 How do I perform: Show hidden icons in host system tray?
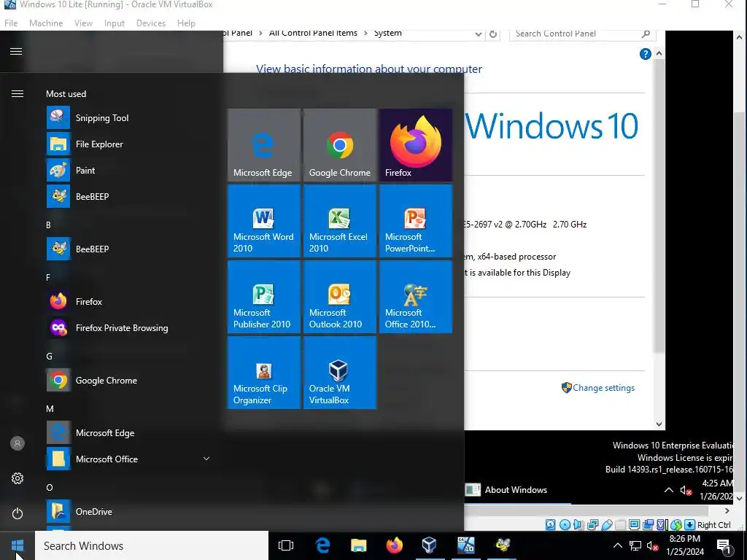coord(617,545)
